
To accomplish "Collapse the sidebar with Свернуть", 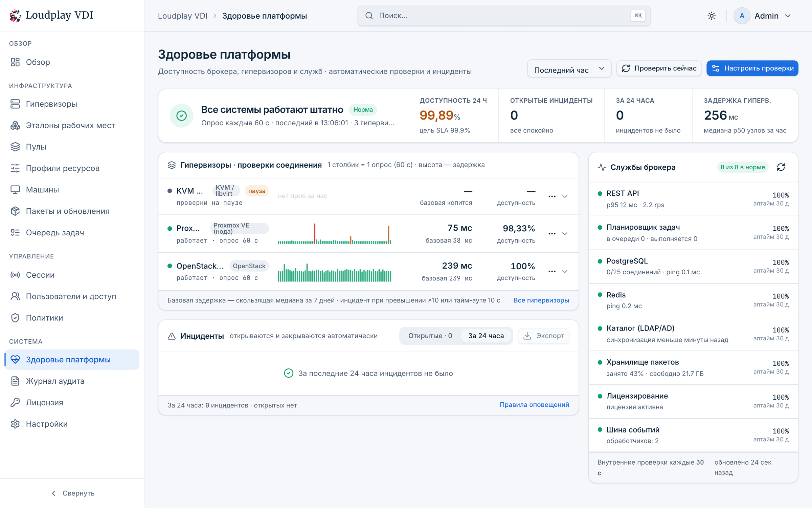I will [72, 493].
